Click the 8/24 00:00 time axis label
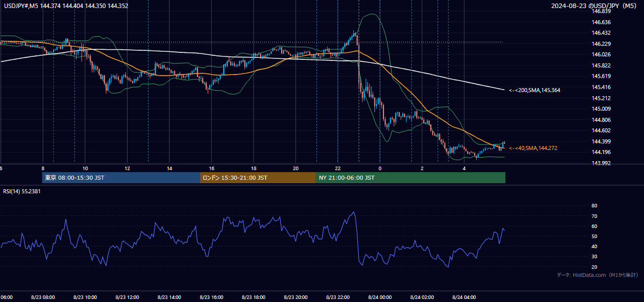Screen dimensions: 644x302 (x=380, y=297)
